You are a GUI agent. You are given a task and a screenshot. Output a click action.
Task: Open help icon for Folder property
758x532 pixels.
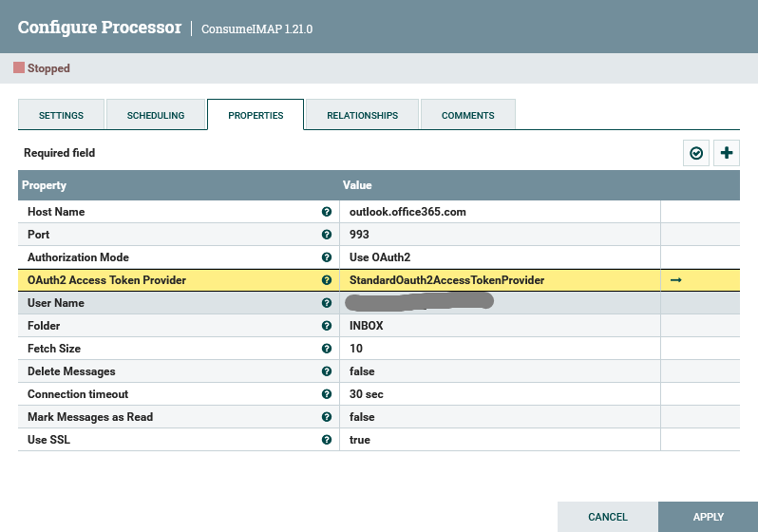coord(327,326)
